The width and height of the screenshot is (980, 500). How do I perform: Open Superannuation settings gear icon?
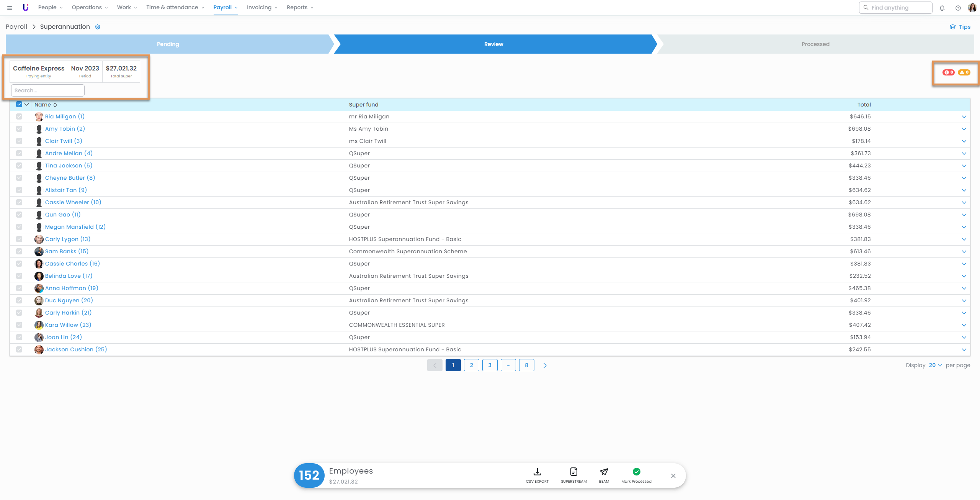98,27
